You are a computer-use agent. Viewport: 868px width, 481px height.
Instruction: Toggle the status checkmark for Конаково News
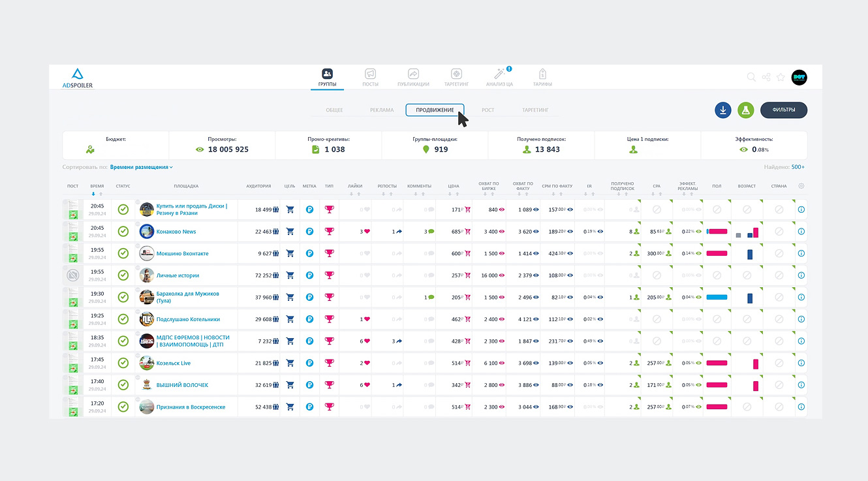[123, 231]
